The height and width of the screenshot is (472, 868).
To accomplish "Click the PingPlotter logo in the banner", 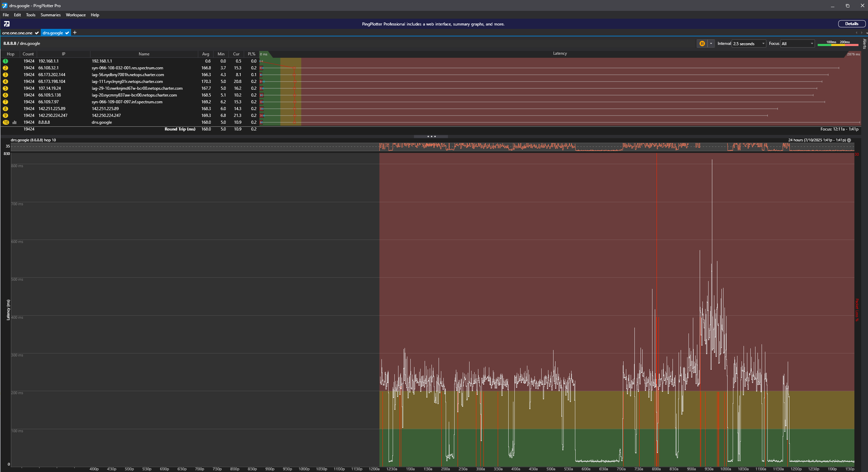I will click(x=7, y=24).
